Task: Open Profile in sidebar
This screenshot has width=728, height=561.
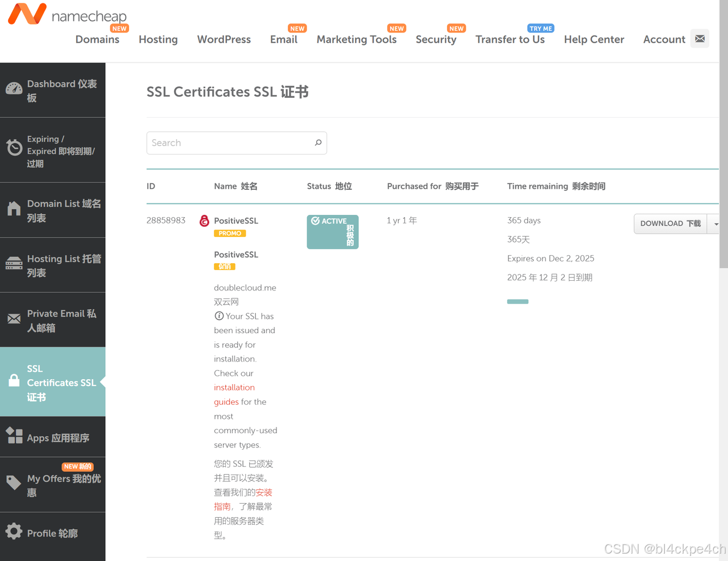Action: (52, 533)
